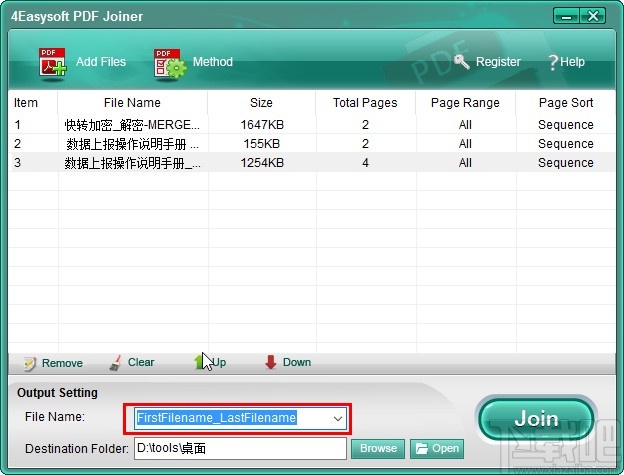Start merging with the Join button
This screenshot has height=475, width=624.
point(536,419)
